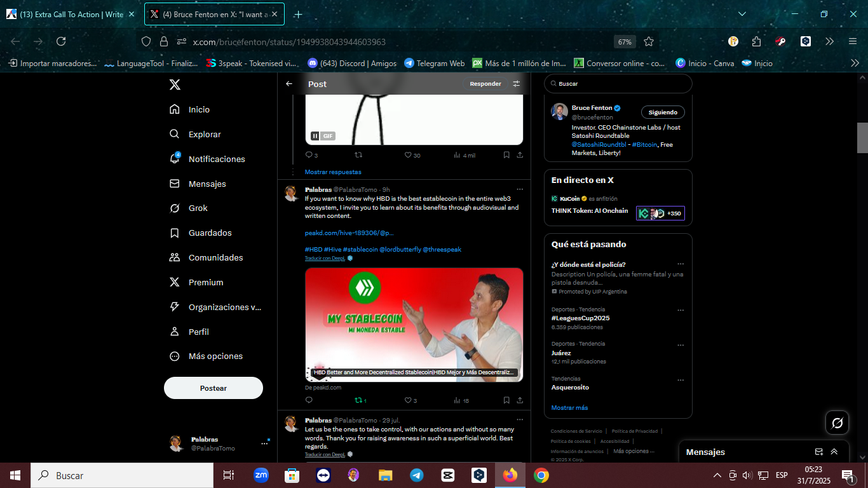Open Perfil in X sidebar
The width and height of the screenshot is (868, 488).
coord(189,332)
